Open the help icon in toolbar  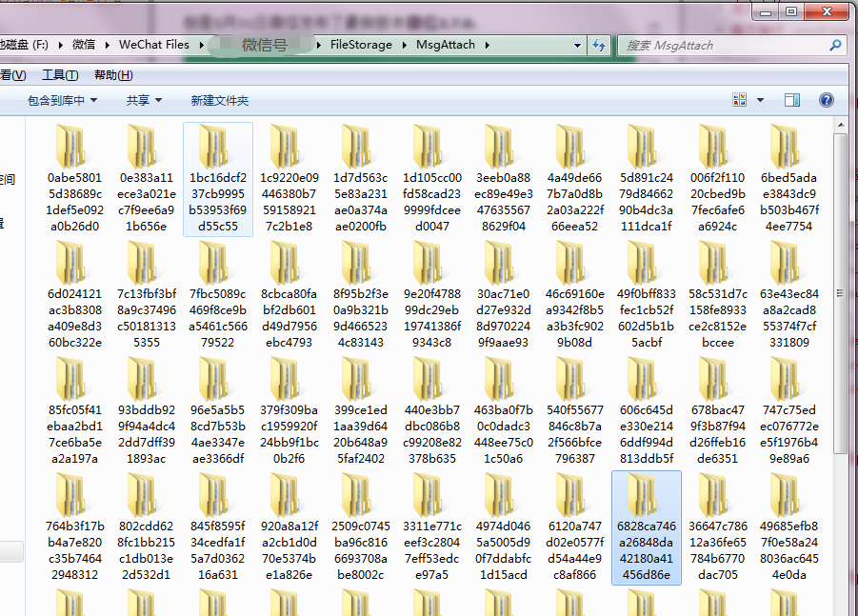click(827, 100)
